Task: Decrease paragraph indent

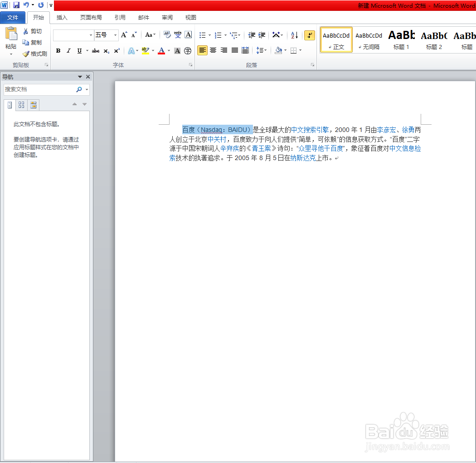Action: [251, 35]
